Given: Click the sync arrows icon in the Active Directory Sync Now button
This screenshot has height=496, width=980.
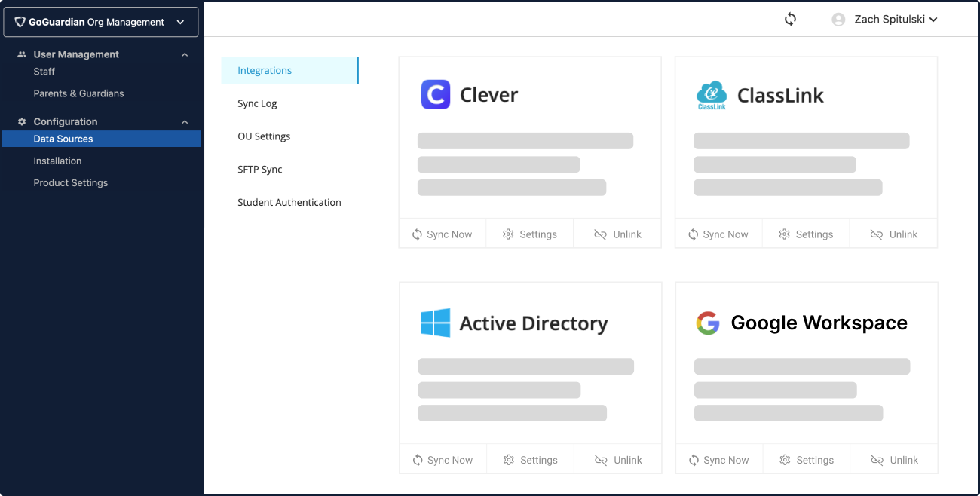Looking at the screenshot, I should click(418, 460).
